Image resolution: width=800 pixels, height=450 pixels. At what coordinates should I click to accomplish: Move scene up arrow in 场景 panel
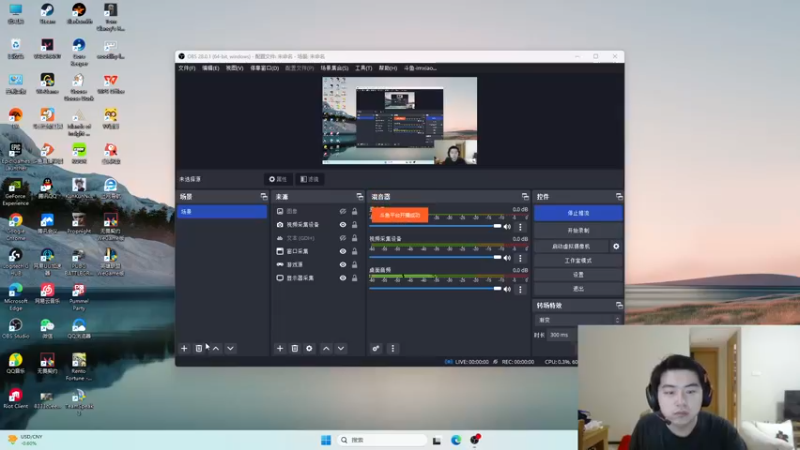tap(216, 348)
